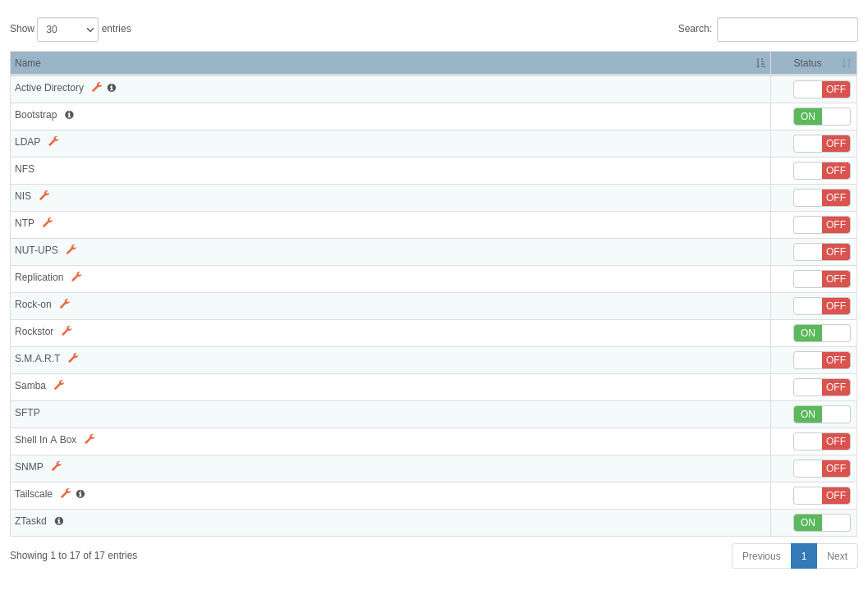Enable Samba service switch
This screenshot has height=590, width=868.
(821, 387)
